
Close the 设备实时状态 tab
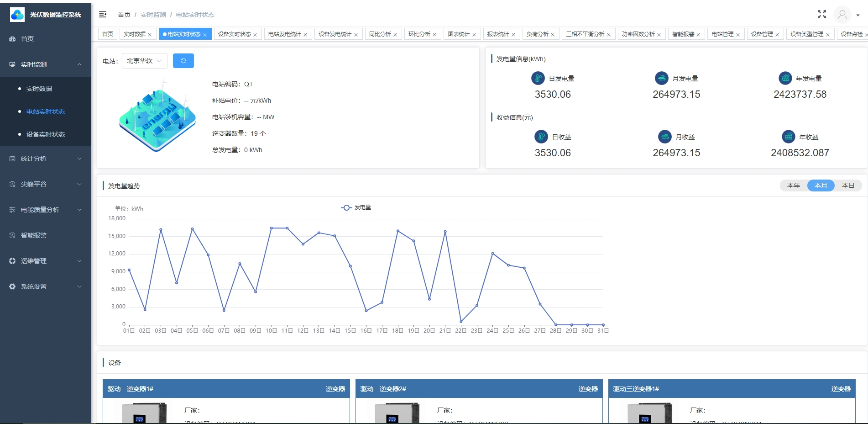pyautogui.click(x=255, y=35)
